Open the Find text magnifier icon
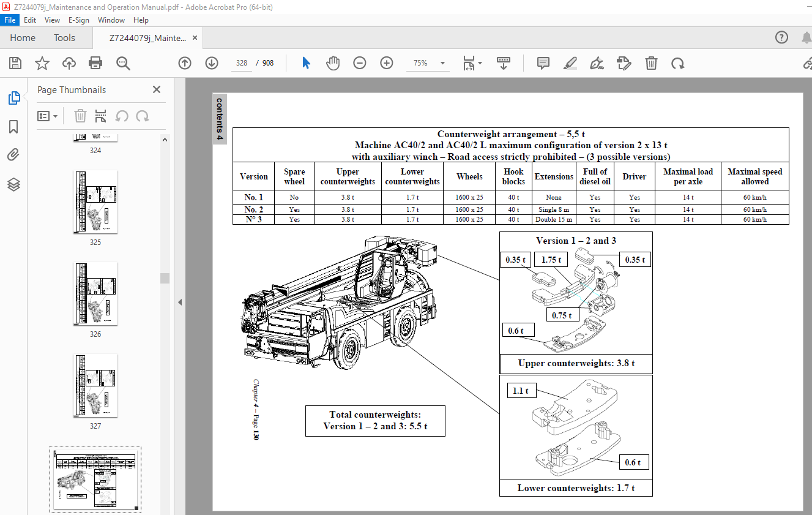812x515 pixels. coord(124,63)
